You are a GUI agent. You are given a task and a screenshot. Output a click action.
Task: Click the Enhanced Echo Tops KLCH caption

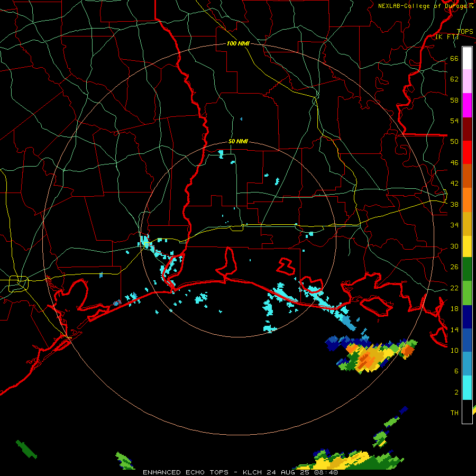click(x=240, y=472)
